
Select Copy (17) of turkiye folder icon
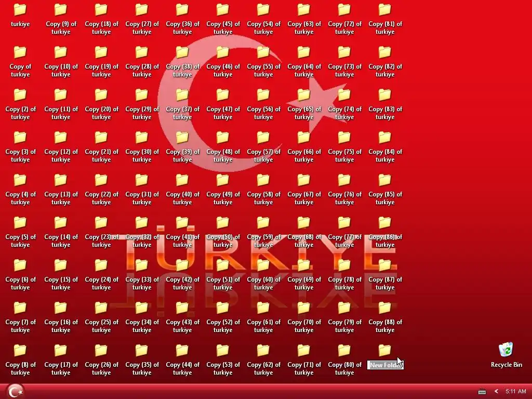point(61,351)
